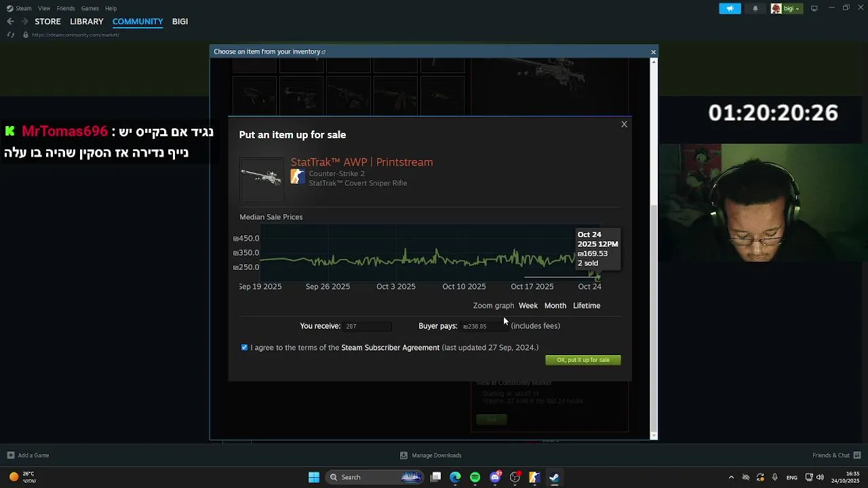Switch to the COMMUNITY tab
The width and height of the screenshot is (868, 488).
coord(138,22)
